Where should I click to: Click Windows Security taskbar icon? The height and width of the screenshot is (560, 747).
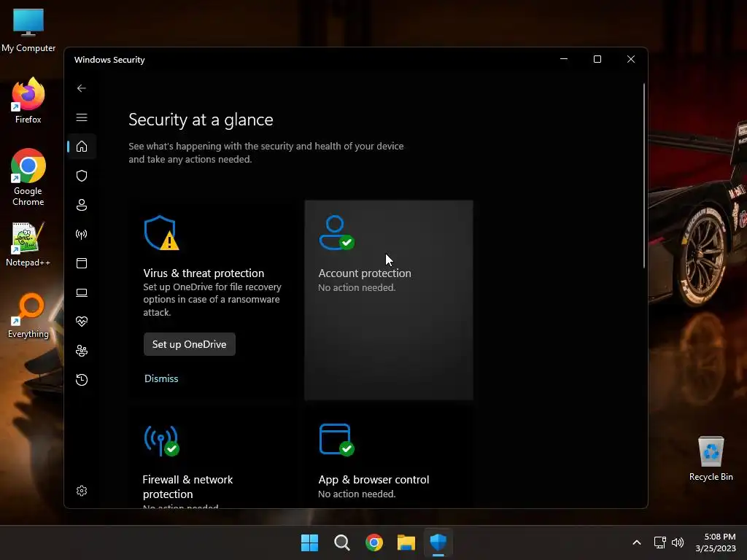click(x=438, y=542)
